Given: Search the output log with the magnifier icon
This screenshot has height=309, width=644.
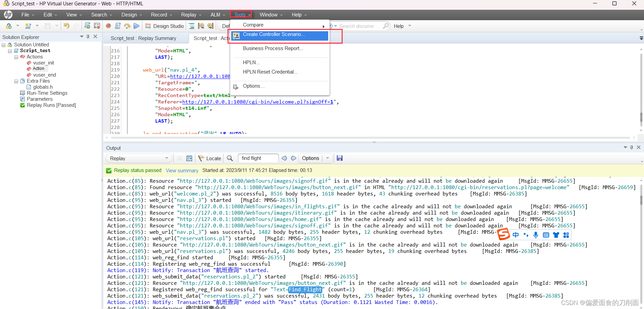Looking at the screenshot, I should click(230, 158).
